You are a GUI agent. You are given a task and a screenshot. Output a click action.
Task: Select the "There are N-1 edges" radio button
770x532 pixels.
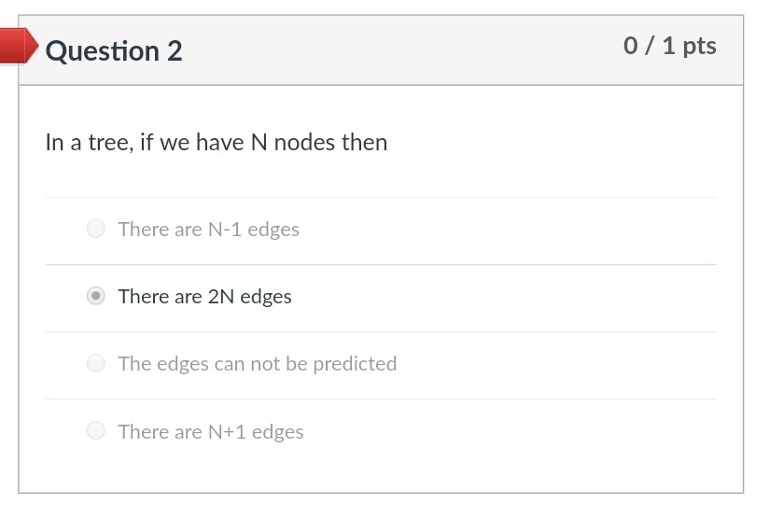tap(95, 229)
